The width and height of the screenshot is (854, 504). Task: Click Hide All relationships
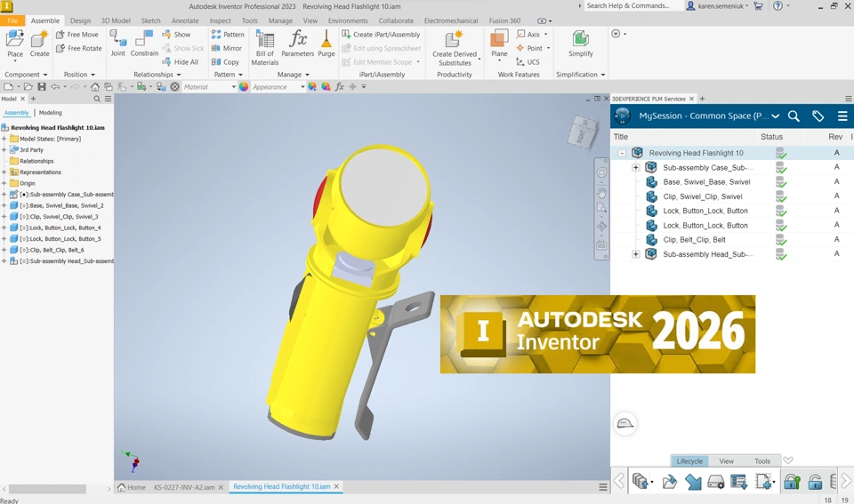181,62
